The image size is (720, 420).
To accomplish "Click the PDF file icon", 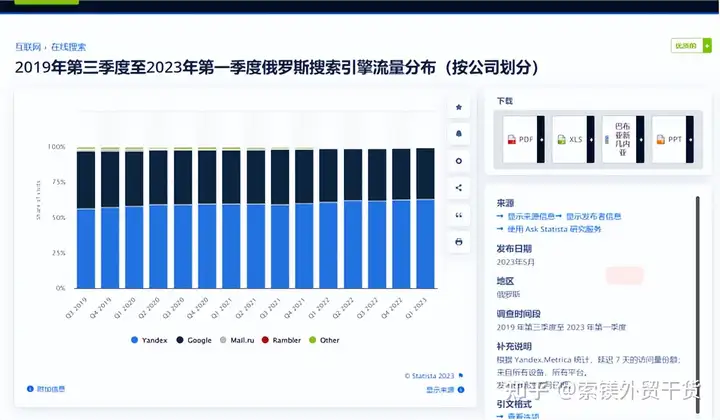I will coord(512,140).
